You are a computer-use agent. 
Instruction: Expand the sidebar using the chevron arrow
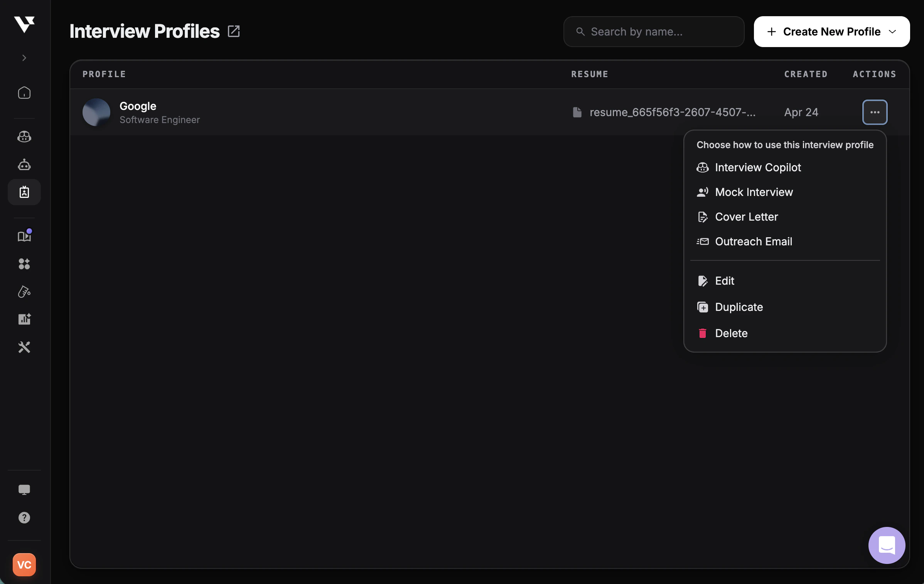(x=24, y=57)
